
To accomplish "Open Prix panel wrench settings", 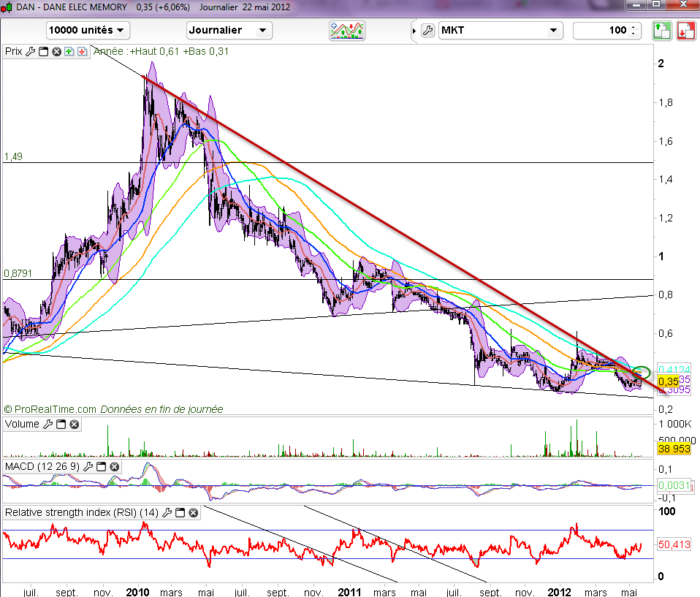I will 30,52.
